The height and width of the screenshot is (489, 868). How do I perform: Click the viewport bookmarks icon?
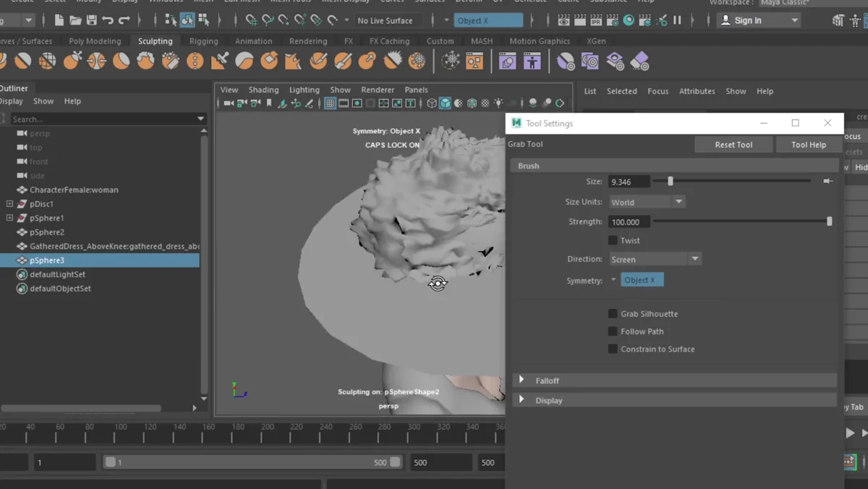[269, 103]
